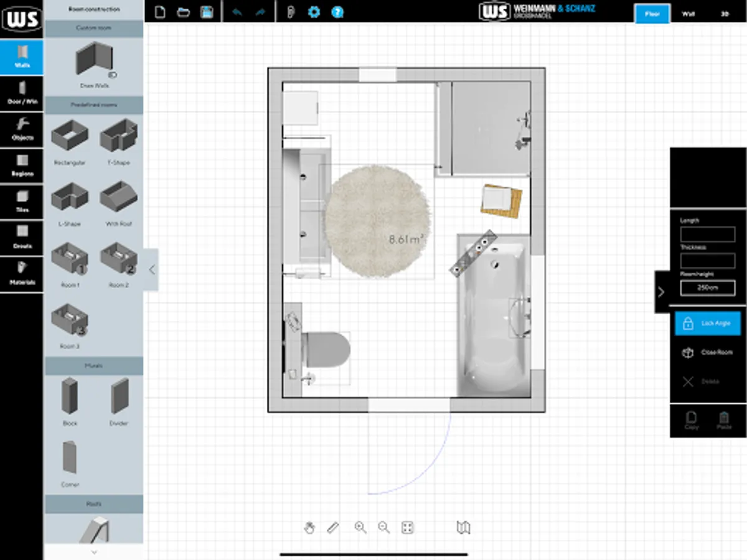747x560 pixels.
Task: Select the round rug in floor plan
Action: [x=377, y=221]
